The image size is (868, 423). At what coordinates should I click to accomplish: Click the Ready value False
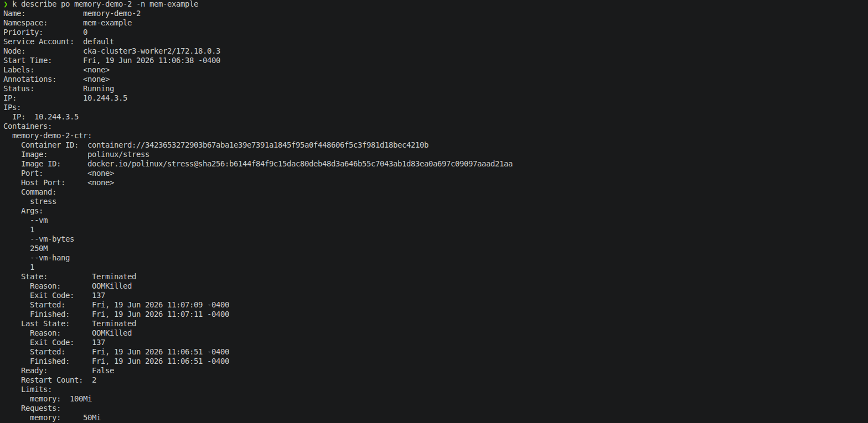[x=103, y=370]
